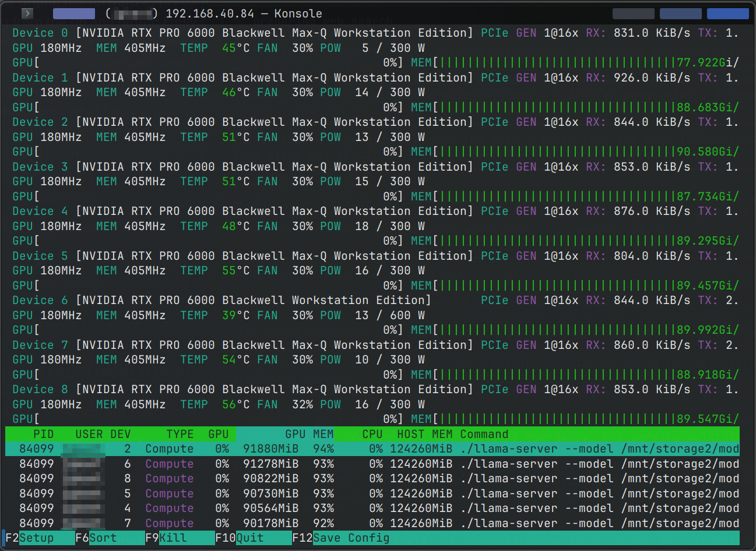Click the RX value 831.0 KiB/s
756x551 pixels.
[652, 33]
